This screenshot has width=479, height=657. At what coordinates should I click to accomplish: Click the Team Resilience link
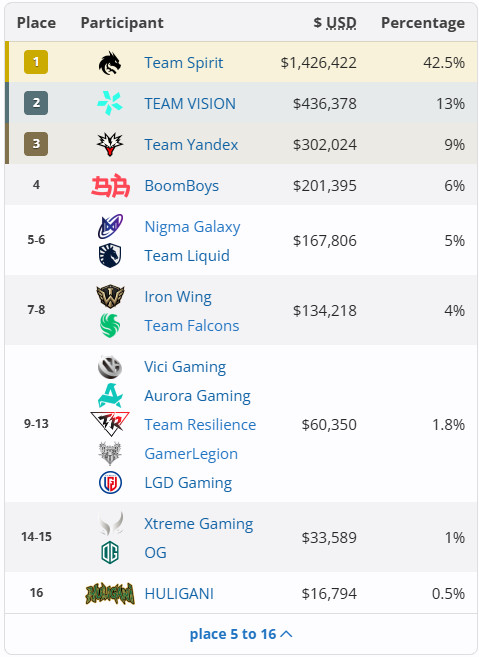pyautogui.click(x=200, y=425)
